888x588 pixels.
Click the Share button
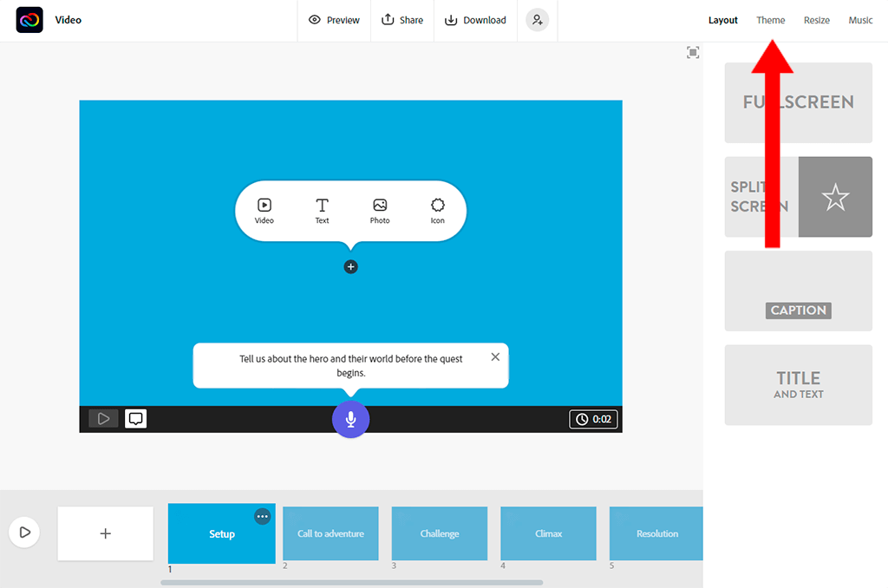point(402,21)
